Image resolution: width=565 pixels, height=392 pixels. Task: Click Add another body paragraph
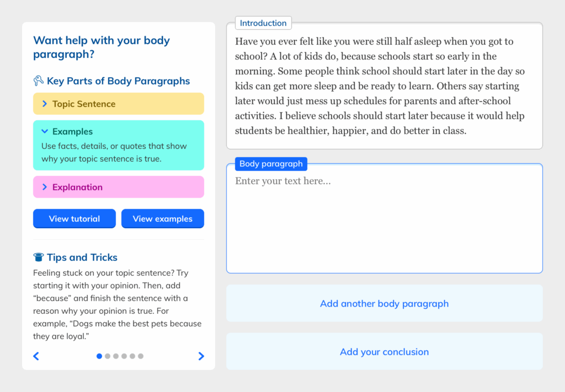(385, 303)
